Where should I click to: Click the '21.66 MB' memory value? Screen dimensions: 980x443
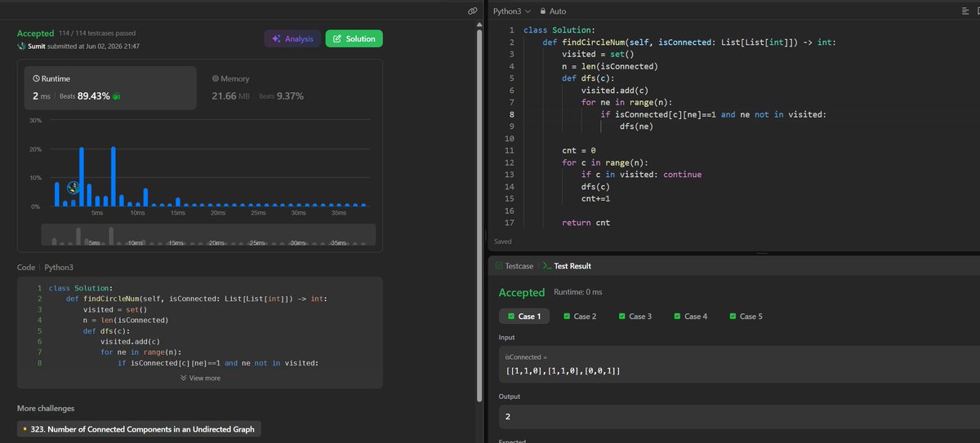233,96
